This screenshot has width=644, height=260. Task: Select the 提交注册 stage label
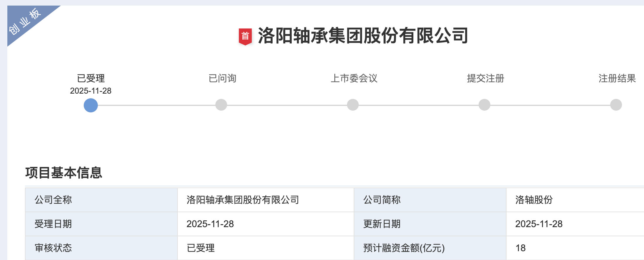pos(486,78)
